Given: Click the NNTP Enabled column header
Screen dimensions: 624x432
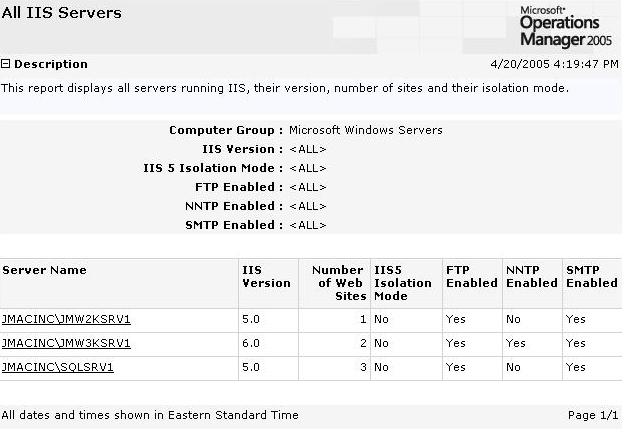Looking at the screenshot, I should (x=532, y=276).
